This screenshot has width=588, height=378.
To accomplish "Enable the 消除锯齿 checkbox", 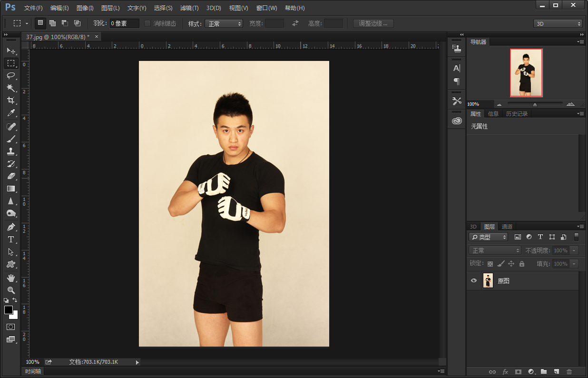I will 147,23.
